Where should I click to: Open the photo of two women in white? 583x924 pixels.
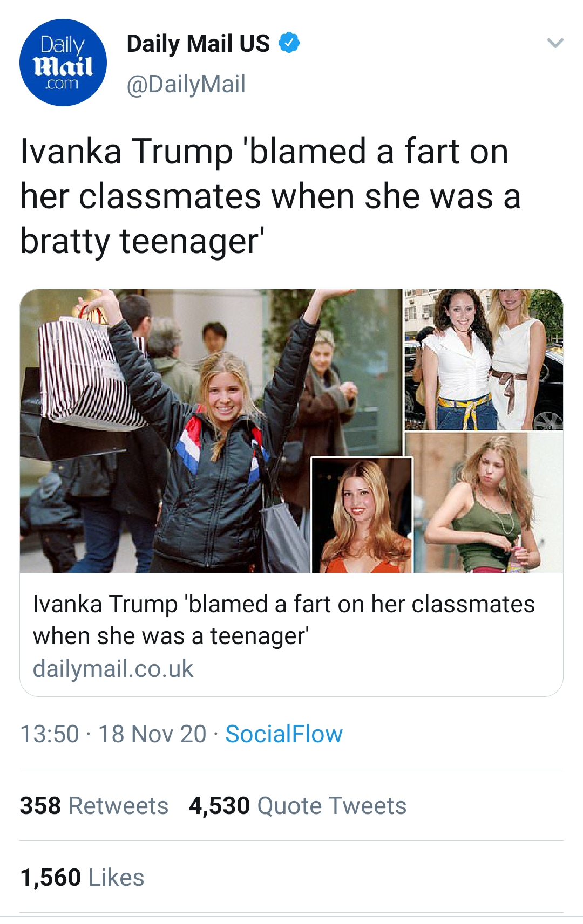[x=484, y=359]
